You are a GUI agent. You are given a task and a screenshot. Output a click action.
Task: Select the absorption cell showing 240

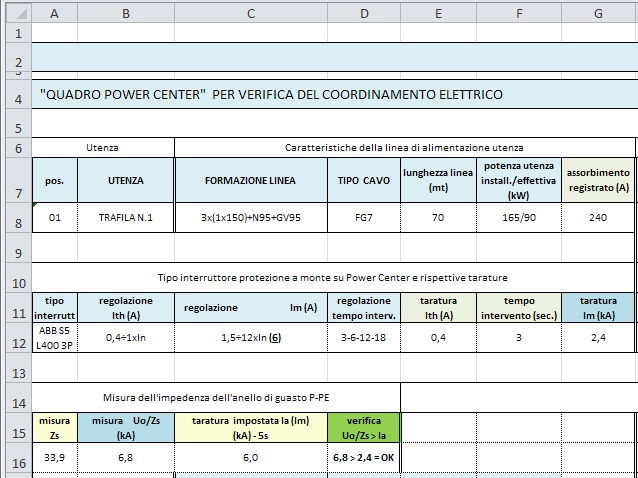(597, 217)
